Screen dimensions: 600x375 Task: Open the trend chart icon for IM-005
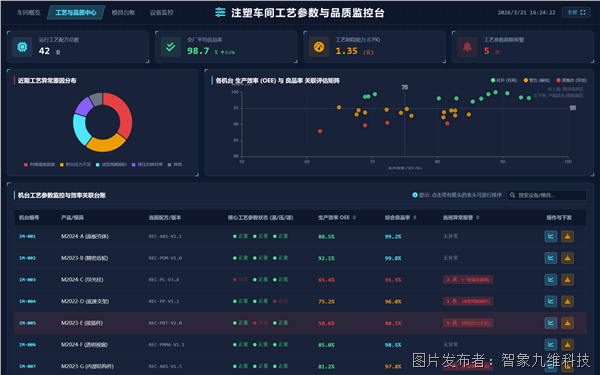pos(551,323)
